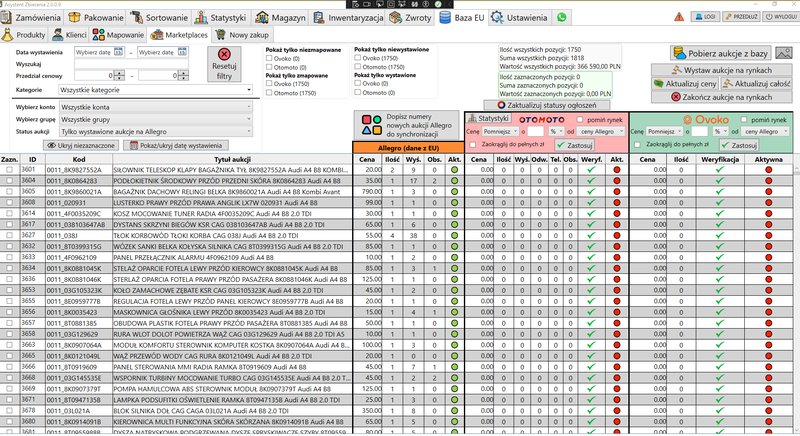Screen dimensions: 800x436
Task: Open the Kategorie dropdown
Action: click(156, 90)
